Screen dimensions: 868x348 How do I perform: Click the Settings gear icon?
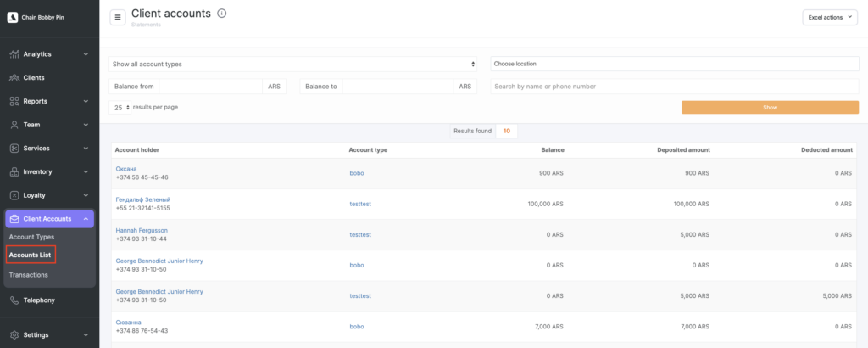pos(14,334)
